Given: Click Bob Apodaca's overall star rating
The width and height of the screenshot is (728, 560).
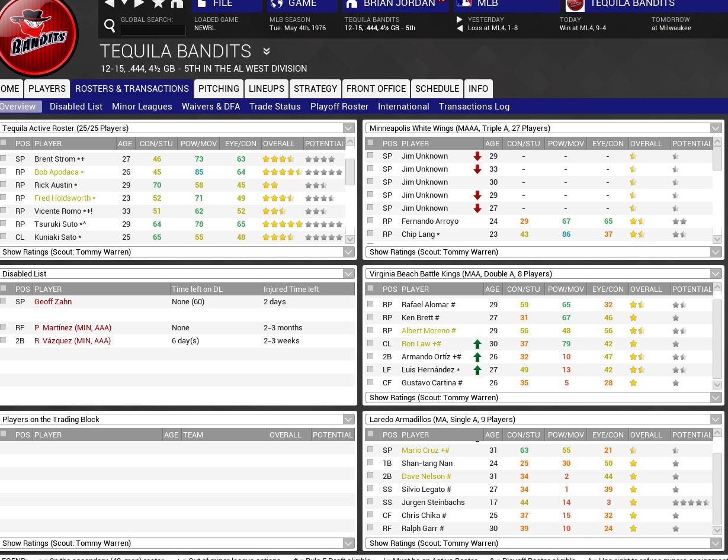Looking at the screenshot, I should [283, 172].
